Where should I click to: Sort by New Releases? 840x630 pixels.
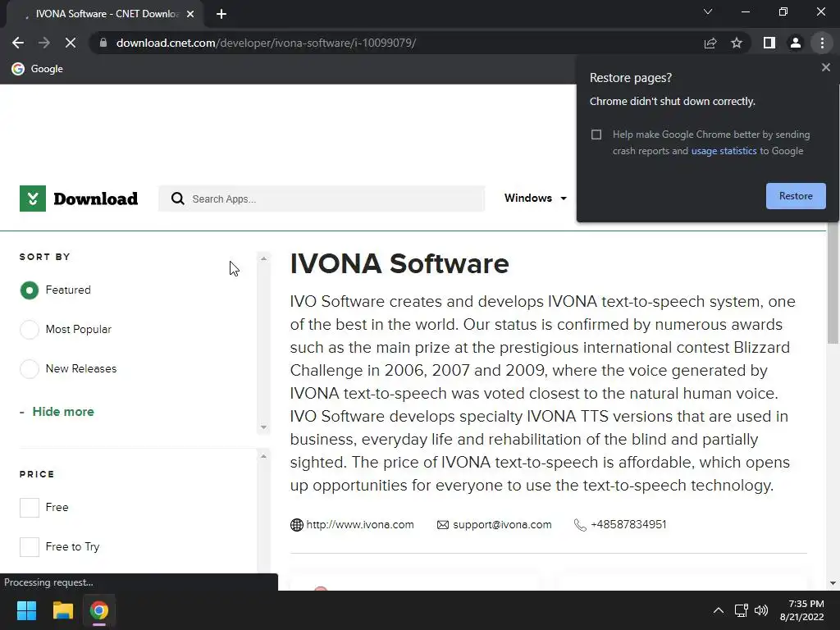click(30, 369)
